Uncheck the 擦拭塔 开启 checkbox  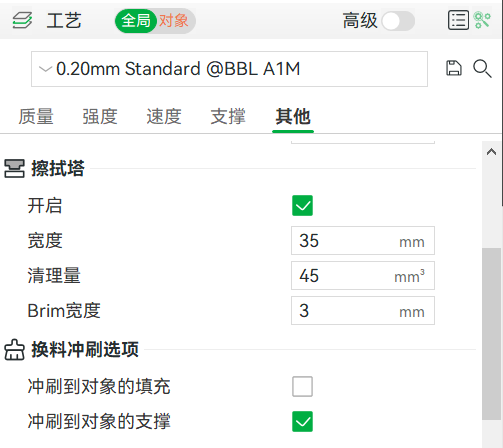click(x=302, y=206)
